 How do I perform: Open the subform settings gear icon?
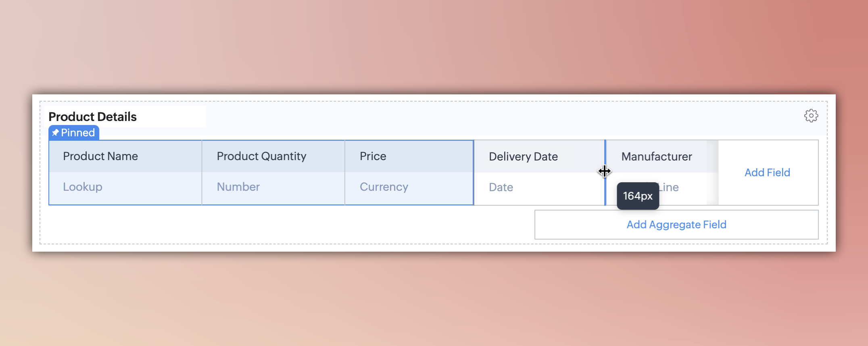point(811,116)
